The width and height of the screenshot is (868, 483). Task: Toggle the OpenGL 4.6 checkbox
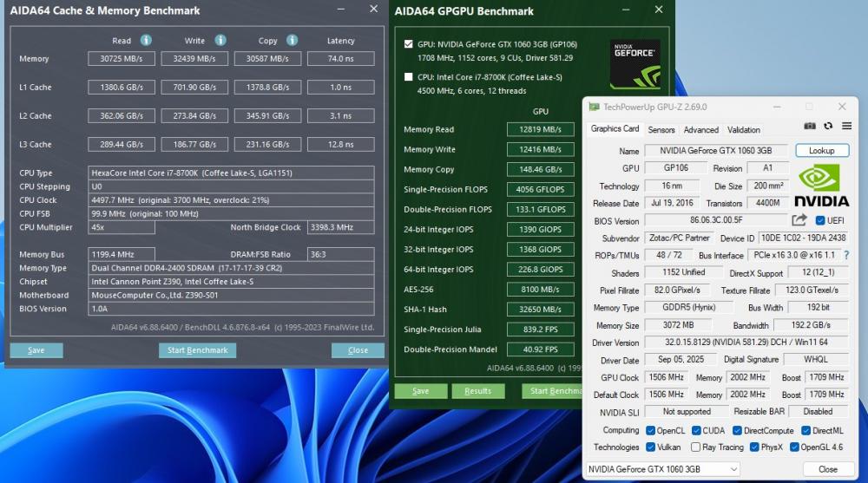(x=794, y=447)
